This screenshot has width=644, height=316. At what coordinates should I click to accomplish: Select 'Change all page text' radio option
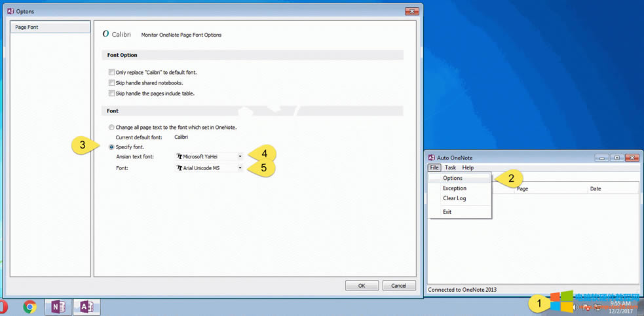[x=111, y=128]
